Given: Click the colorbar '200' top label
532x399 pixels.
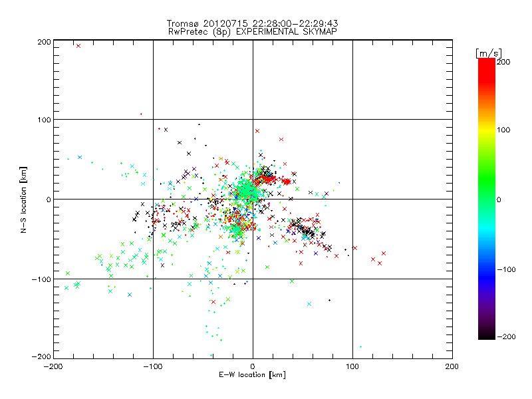Looking at the screenshot, I should [503, 62].
